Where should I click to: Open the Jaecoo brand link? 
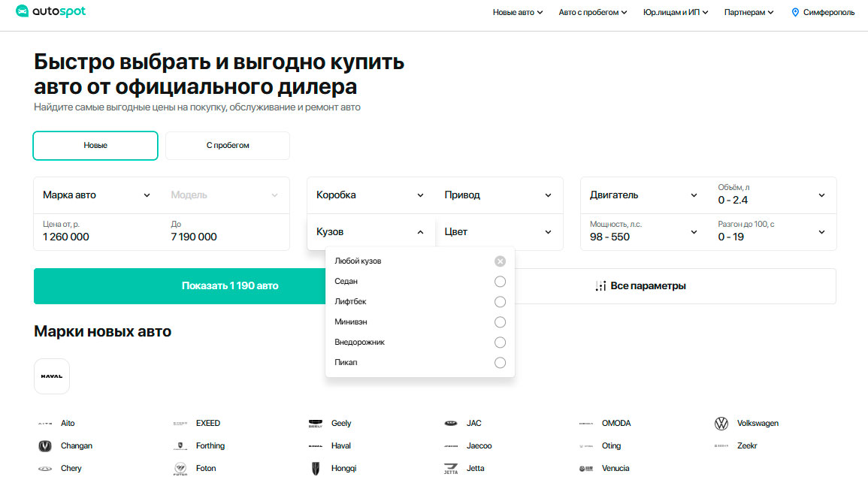pos(479,446)
